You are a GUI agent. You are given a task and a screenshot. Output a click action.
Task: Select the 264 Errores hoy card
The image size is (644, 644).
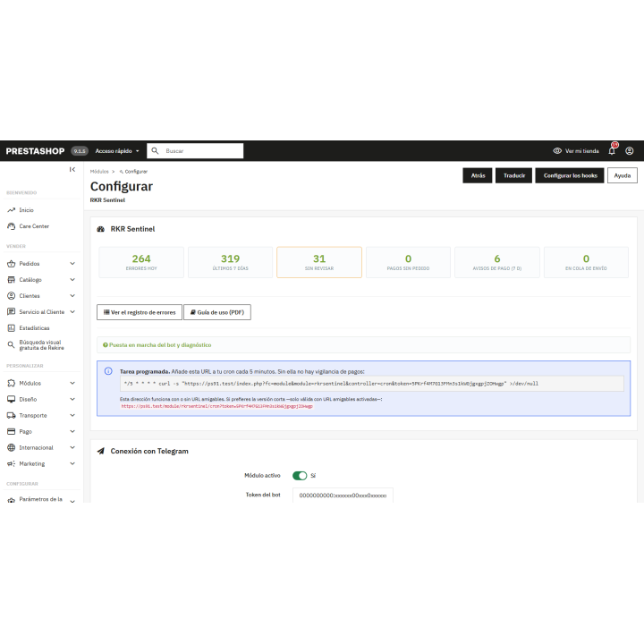(141, 262)
